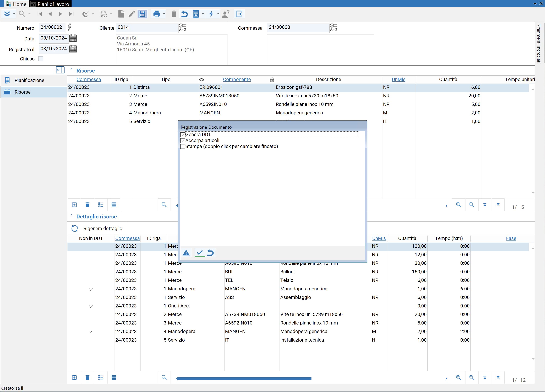This screenshot has width=545, height=392.
Task: Collapse the Dettaglio risorse section chevron
Action: [x=71, y=215]
